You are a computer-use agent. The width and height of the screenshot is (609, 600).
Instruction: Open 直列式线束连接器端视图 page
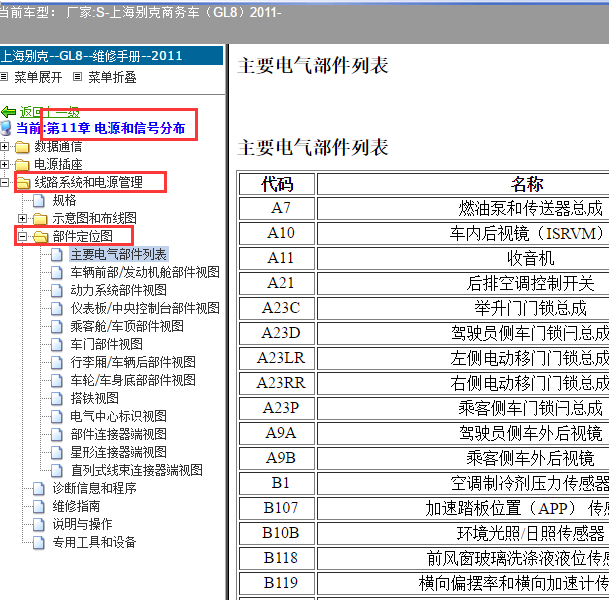137,470
